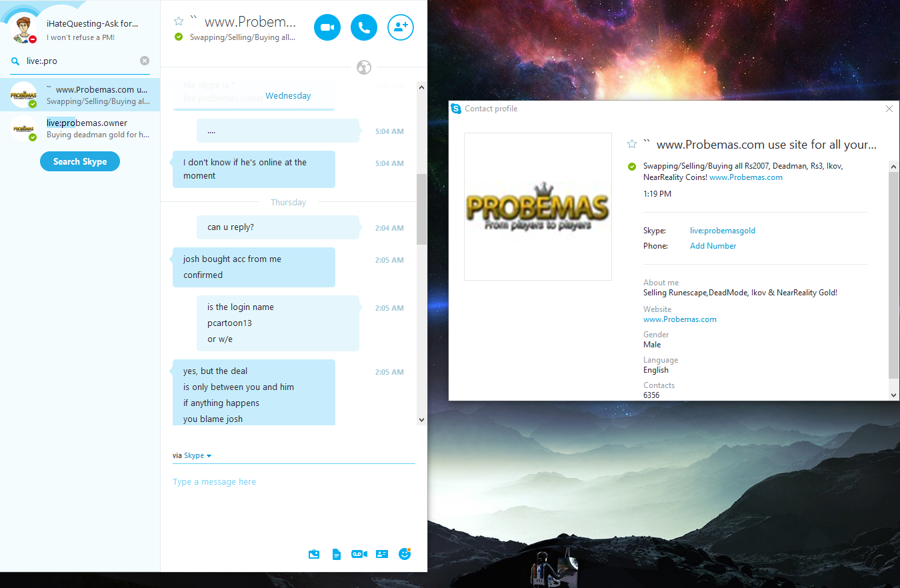The image size is (900, 588).
Task: Start a voice call with Probemas
Action: tap(364, 27)
